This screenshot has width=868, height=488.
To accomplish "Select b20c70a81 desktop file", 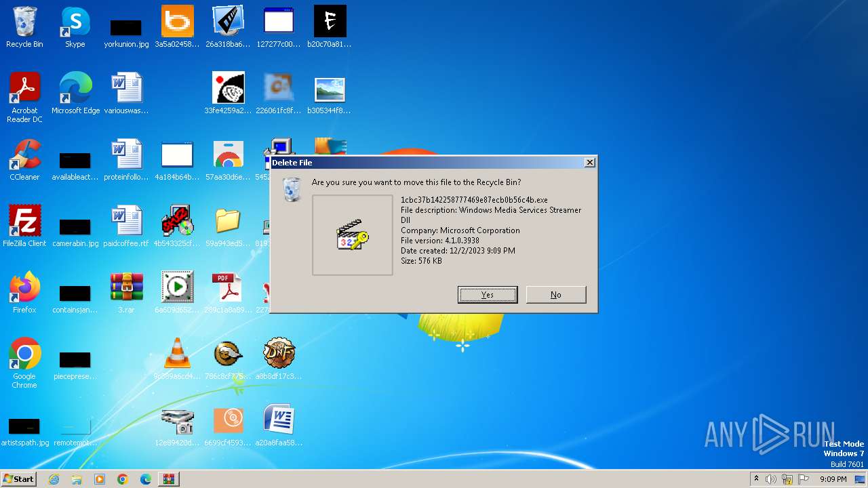I will [x=330, y=27].
